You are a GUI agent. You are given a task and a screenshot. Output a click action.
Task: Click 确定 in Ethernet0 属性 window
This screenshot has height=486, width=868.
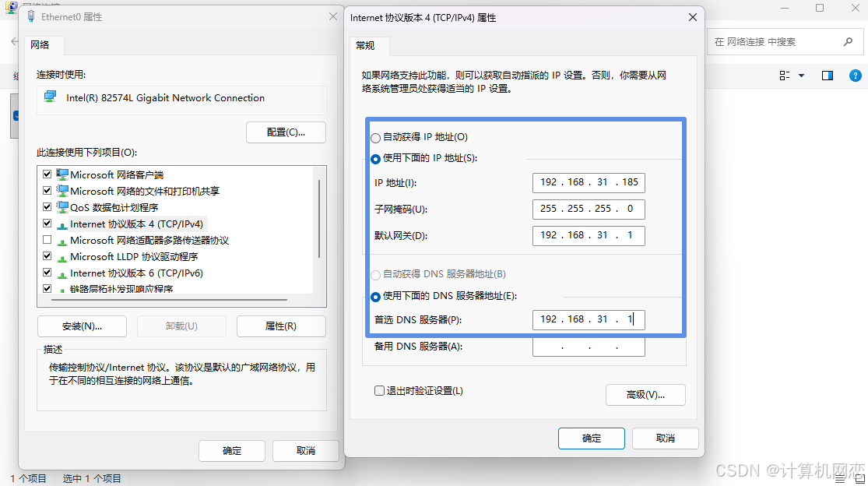232,451
